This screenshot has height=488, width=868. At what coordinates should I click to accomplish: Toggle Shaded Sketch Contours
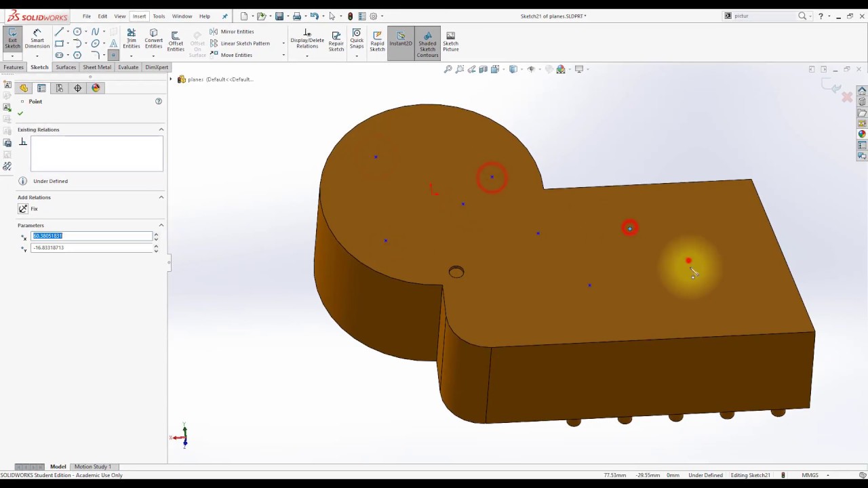pos(427,43)
